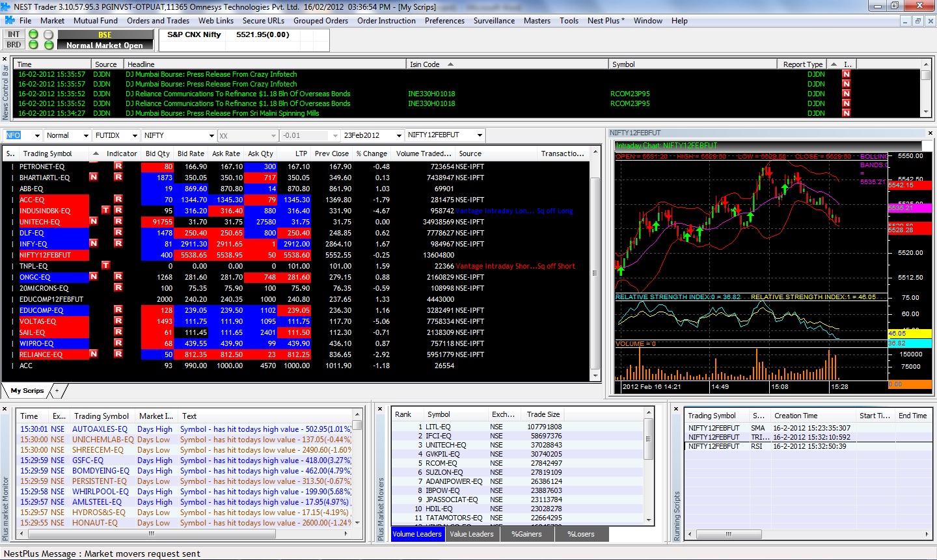Click the Isin Code sort arrow
This screenshot has height=560, width=937.
(450, 64)
